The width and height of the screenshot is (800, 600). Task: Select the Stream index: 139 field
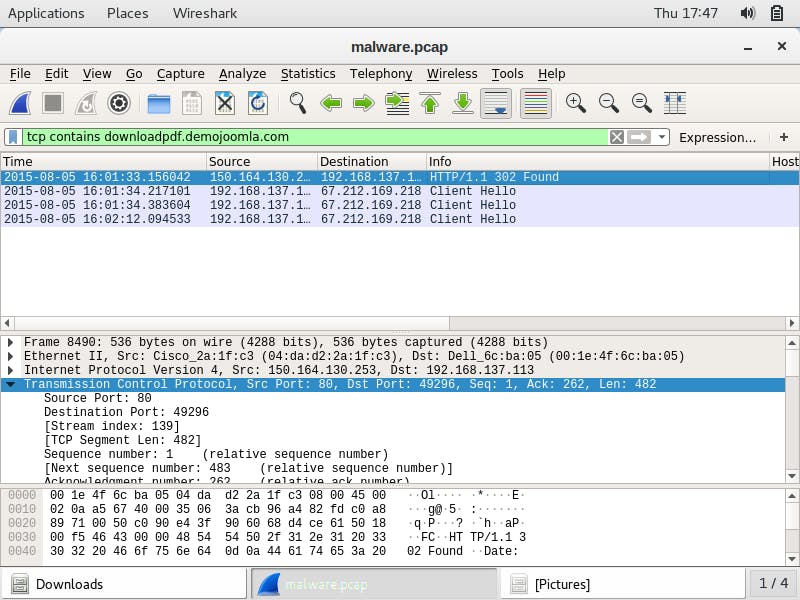tap(112, 426)
